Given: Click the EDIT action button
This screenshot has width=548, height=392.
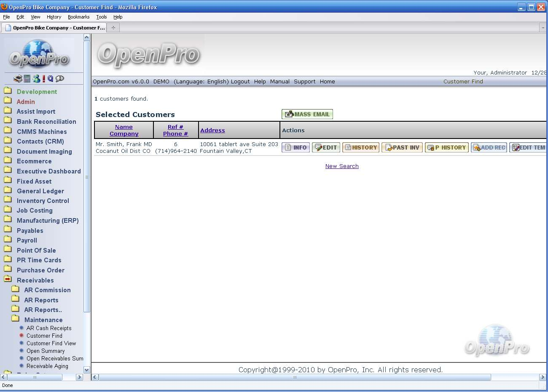Looking at the screenshot, I should click(326, 148).
